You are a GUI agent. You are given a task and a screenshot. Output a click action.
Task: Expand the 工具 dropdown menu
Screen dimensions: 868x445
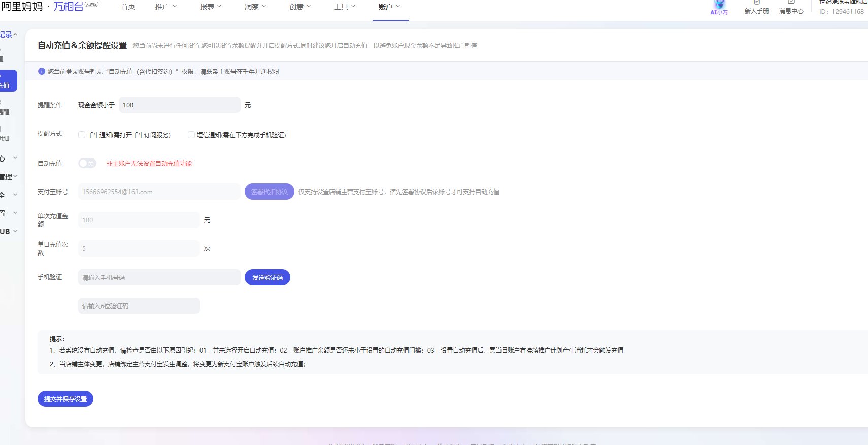click(345, 7)
